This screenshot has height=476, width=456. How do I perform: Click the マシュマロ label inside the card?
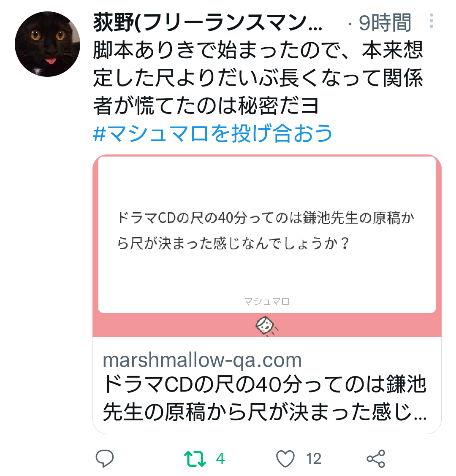267,301
